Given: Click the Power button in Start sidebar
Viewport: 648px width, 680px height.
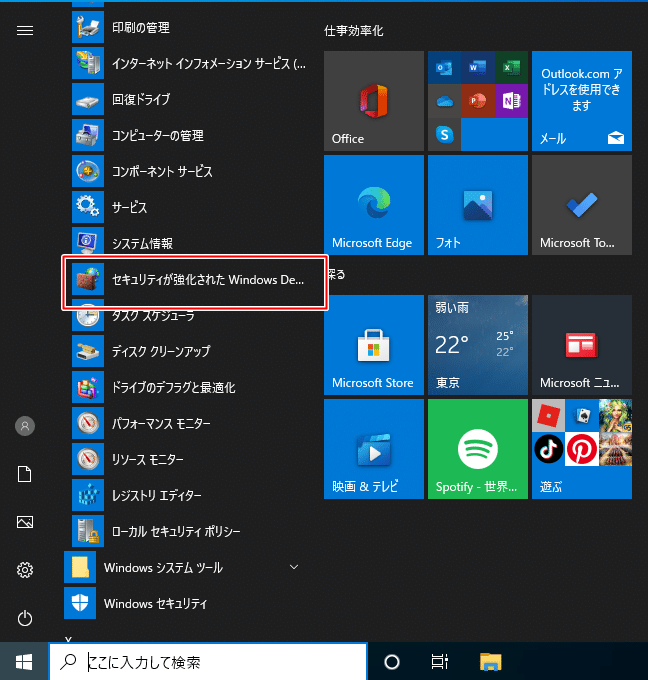Looking at the screenshot, I should 25,618.
